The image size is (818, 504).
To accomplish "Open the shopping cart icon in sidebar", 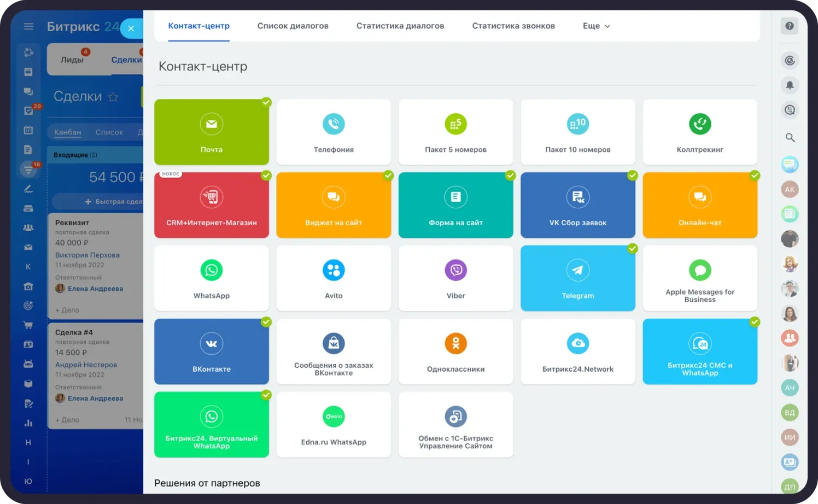I will [28, 325].
